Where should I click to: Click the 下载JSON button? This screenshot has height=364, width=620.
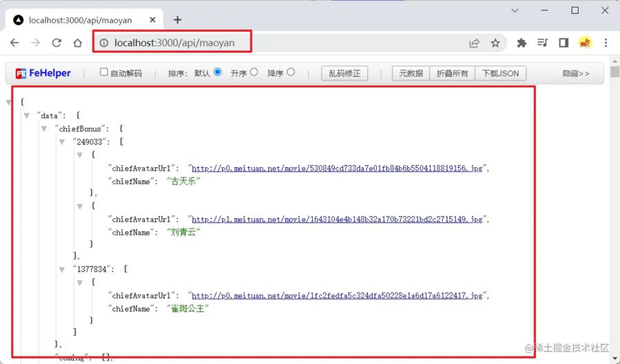[x=500, y=73]
